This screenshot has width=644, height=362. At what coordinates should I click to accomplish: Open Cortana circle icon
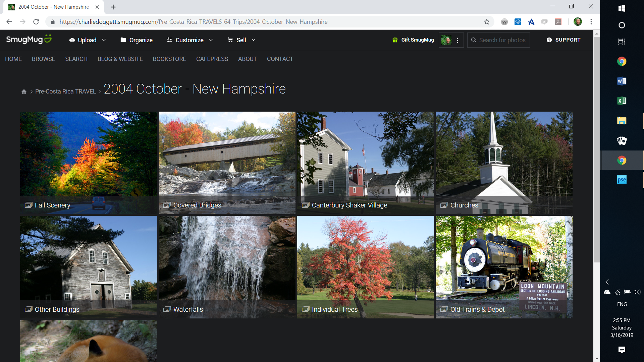622,25
